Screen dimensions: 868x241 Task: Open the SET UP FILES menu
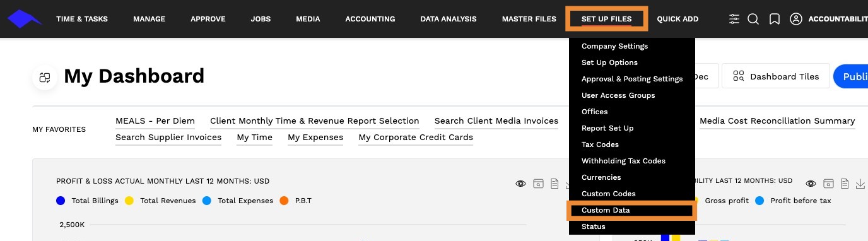(606, 19)
